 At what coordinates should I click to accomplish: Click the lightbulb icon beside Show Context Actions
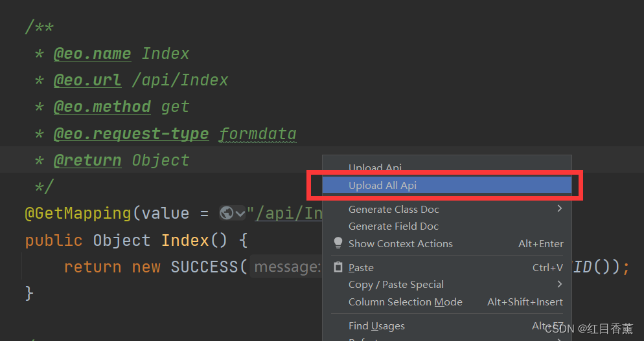pos(338,243)
